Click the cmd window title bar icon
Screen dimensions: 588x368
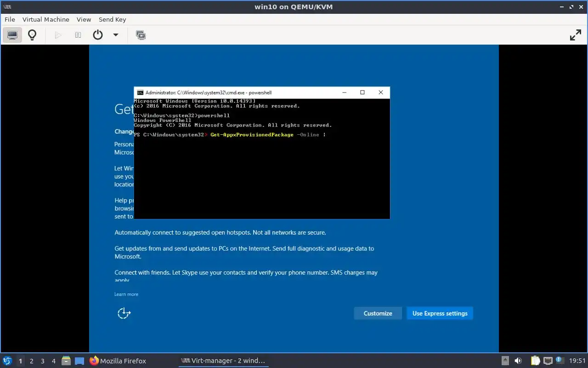coord(140,92)
